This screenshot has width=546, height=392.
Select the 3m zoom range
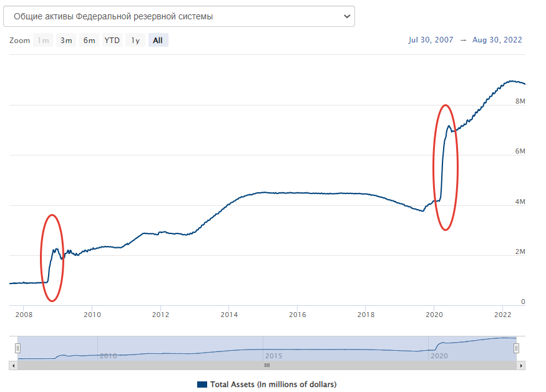66,41
